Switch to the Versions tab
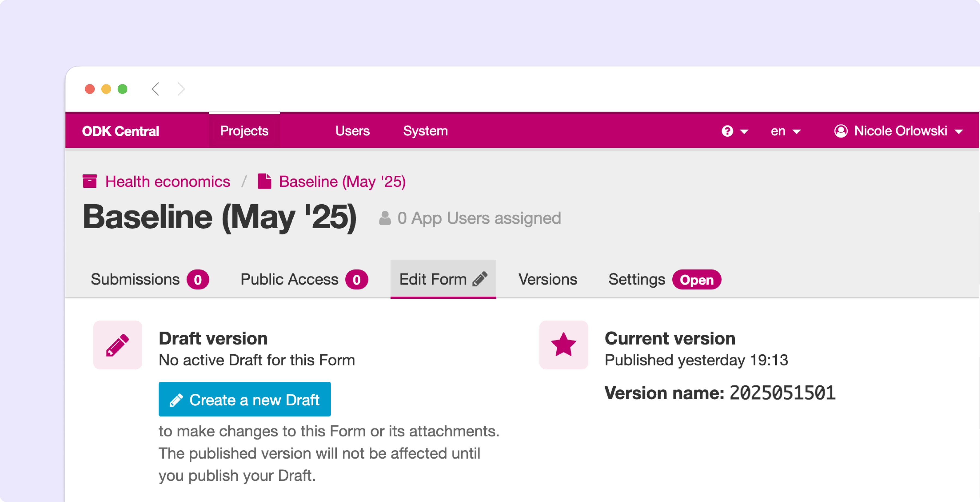Image resolution: width=980 pixels, height=502 pixels. 547,279
